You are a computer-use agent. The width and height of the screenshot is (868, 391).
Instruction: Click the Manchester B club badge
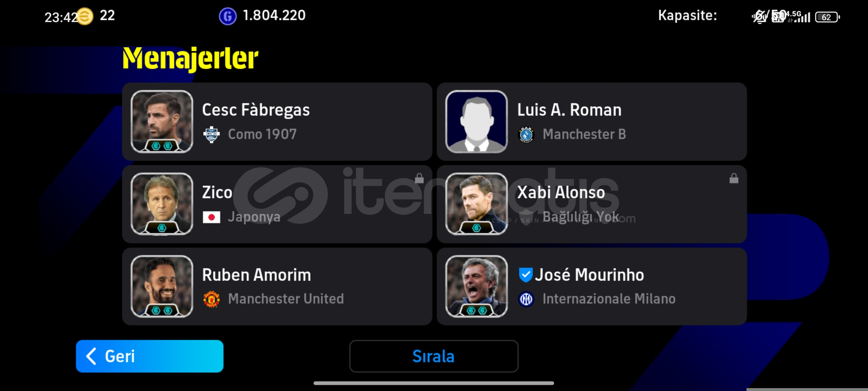tap(526, 135)
